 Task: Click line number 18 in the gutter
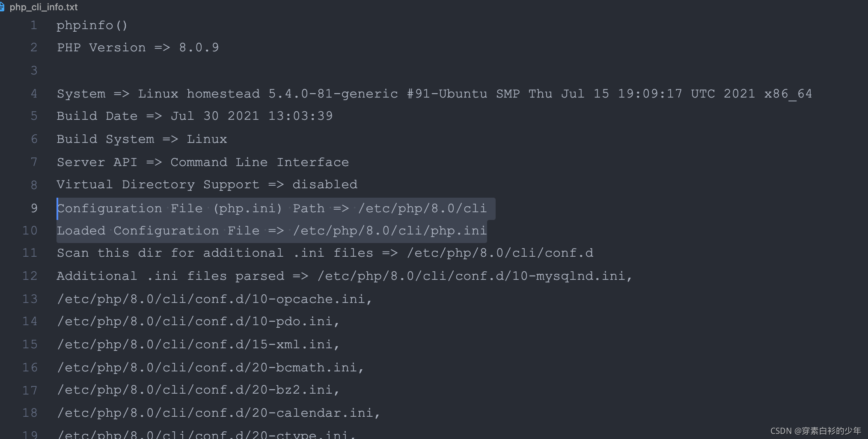tap(30, 412)
